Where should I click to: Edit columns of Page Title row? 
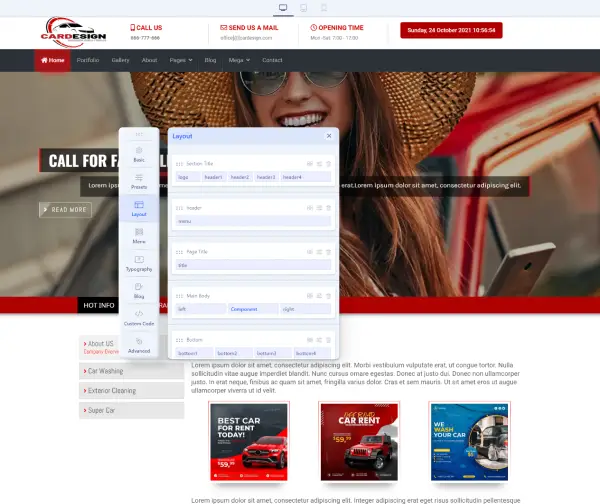point(310,252)
